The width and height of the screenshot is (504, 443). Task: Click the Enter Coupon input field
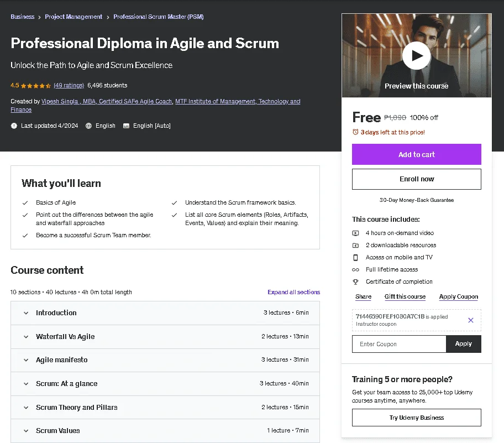point(399,344)
